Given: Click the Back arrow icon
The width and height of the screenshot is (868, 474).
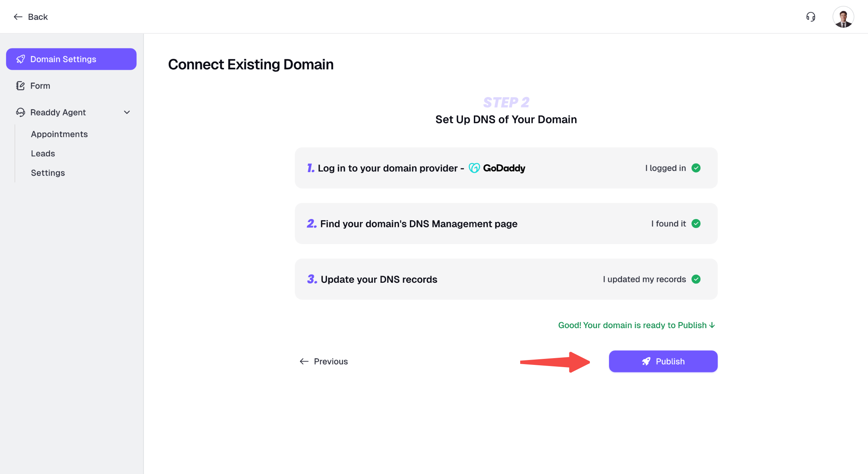Looking at the screenshot, I should click(18, 17).
